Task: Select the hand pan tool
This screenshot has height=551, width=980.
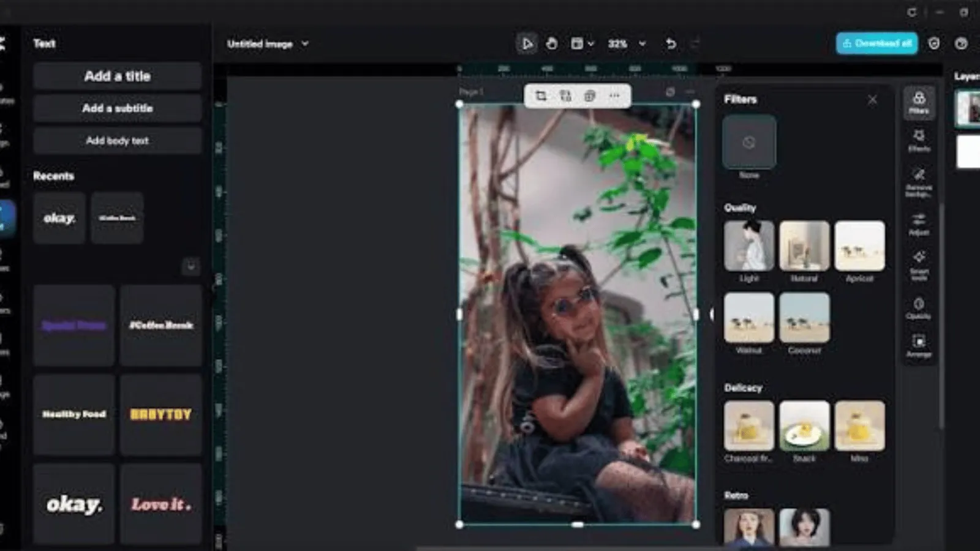Action: [552, 43]
